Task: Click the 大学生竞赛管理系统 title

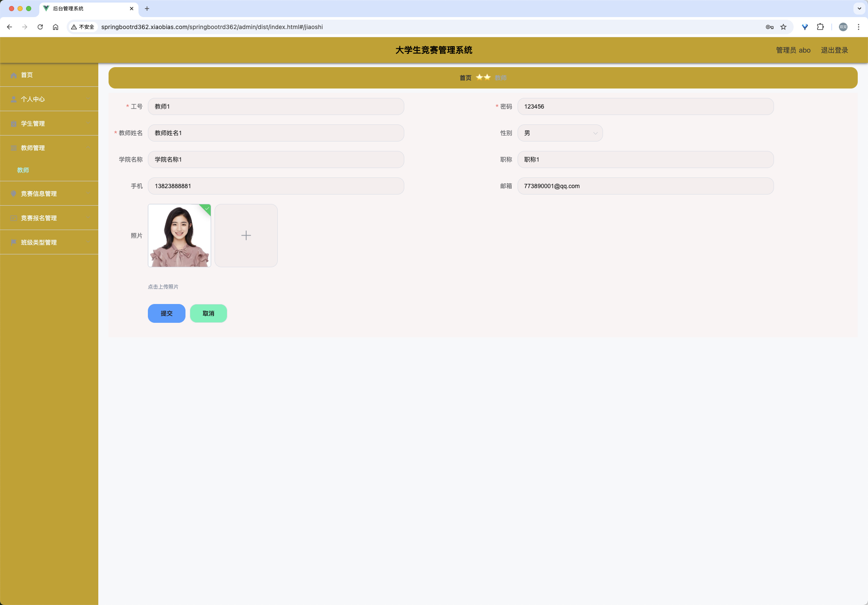Action: coord(434,50)
